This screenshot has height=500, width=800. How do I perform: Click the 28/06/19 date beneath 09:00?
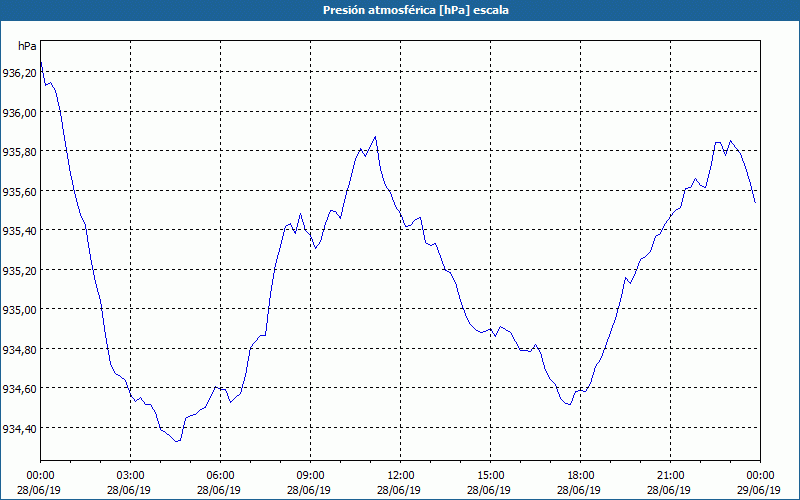pos(309,490)
